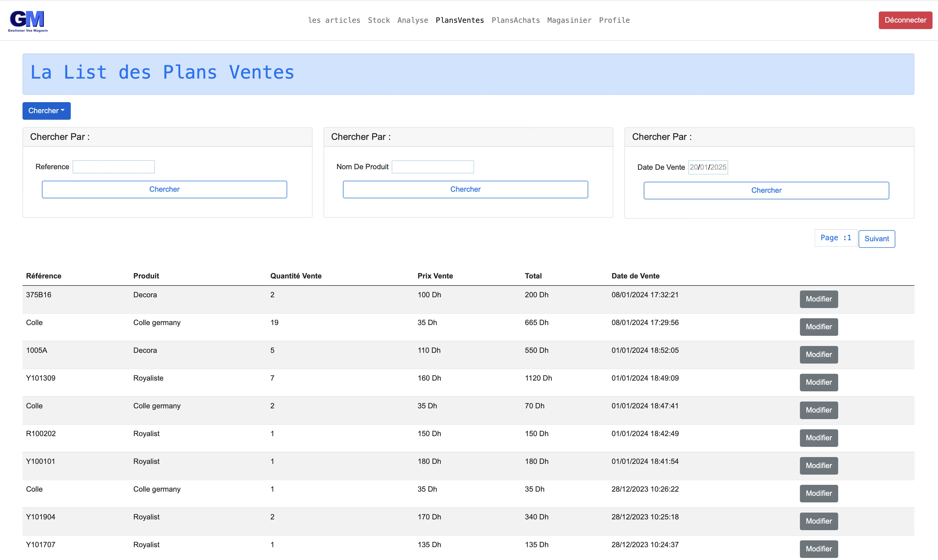Click Modifier for reference Y101707

pos(819,549)
